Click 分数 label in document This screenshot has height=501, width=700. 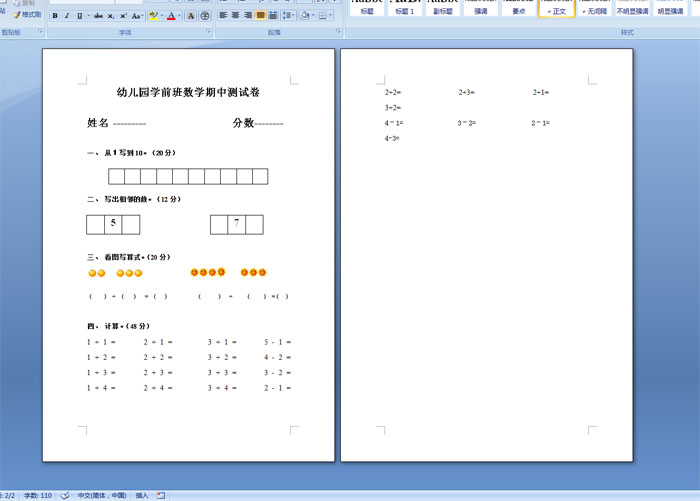pyautogui.click(x=243, y=123)
